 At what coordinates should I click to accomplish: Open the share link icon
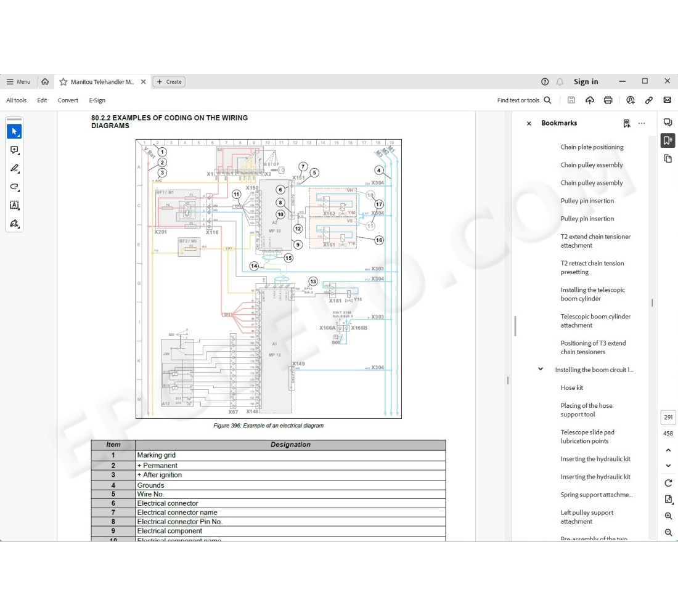tap(649, 100)
